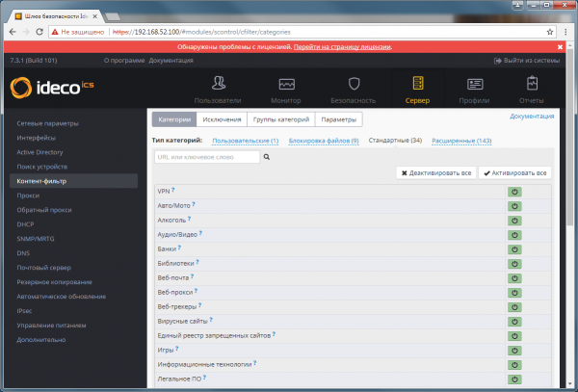
Task: Click the help icon next to VPN
Action: tap(174, 190)
